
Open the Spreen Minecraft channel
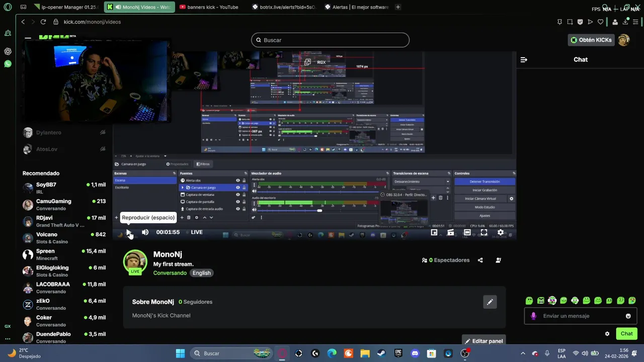pos(64,254)
